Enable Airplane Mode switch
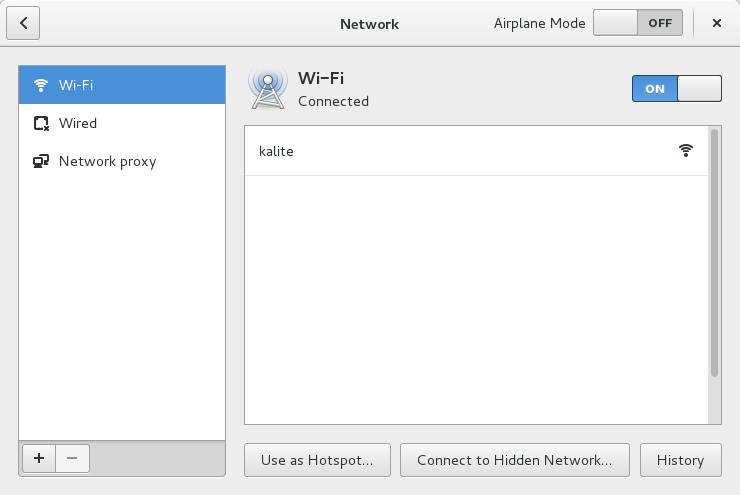The height and width of the screenshot is (495, 740). click(638, 23)
